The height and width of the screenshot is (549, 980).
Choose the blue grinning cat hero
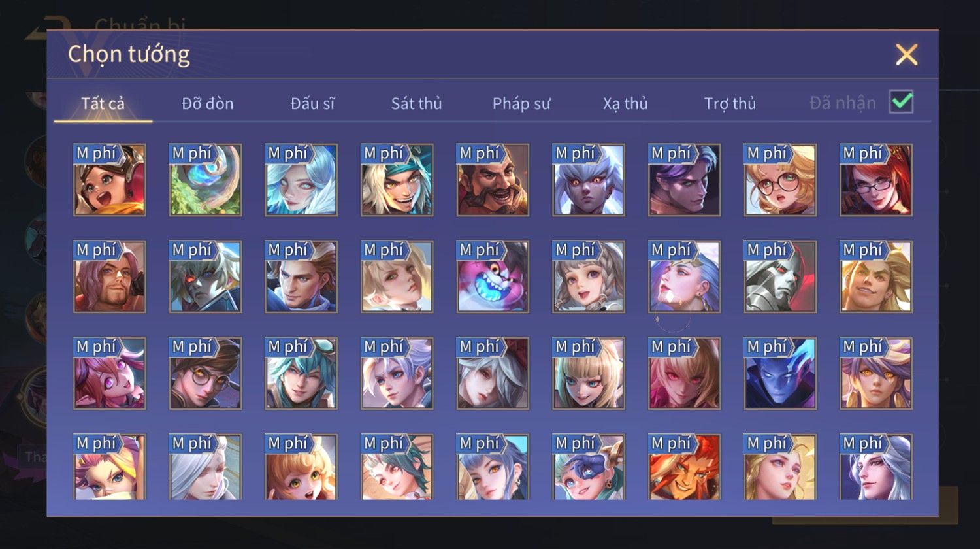tap(493, 276)
